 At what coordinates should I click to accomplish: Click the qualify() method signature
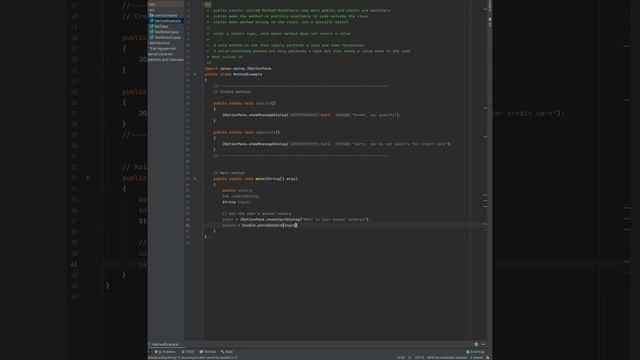[x=244, y=103]
